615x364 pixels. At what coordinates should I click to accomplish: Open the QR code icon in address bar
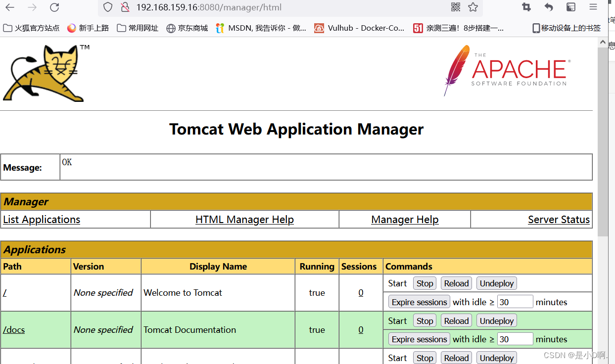coord(456,7)
